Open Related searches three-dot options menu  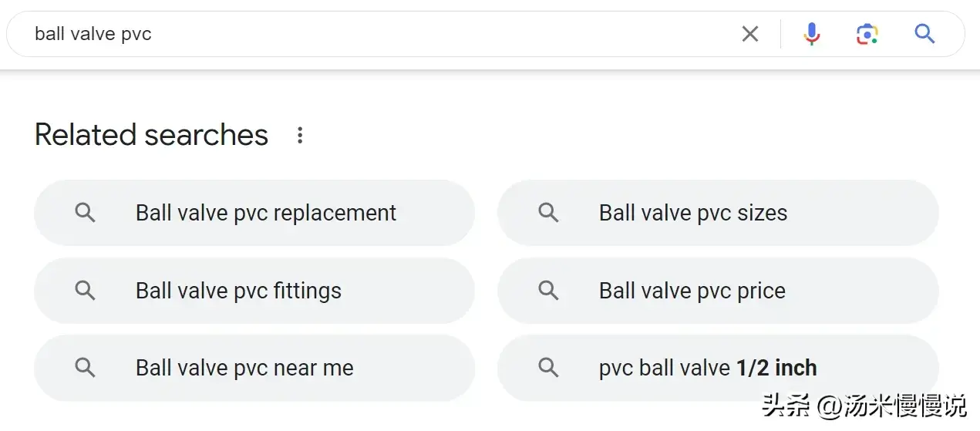[x=300, y=136]
